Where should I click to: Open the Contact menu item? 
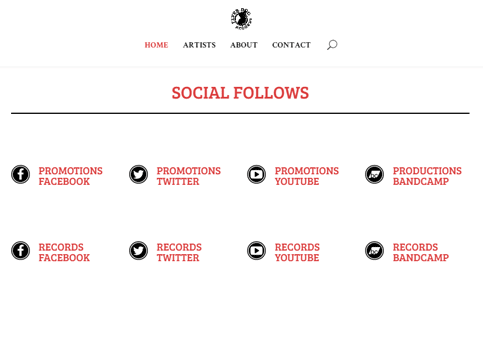[291, 45]
